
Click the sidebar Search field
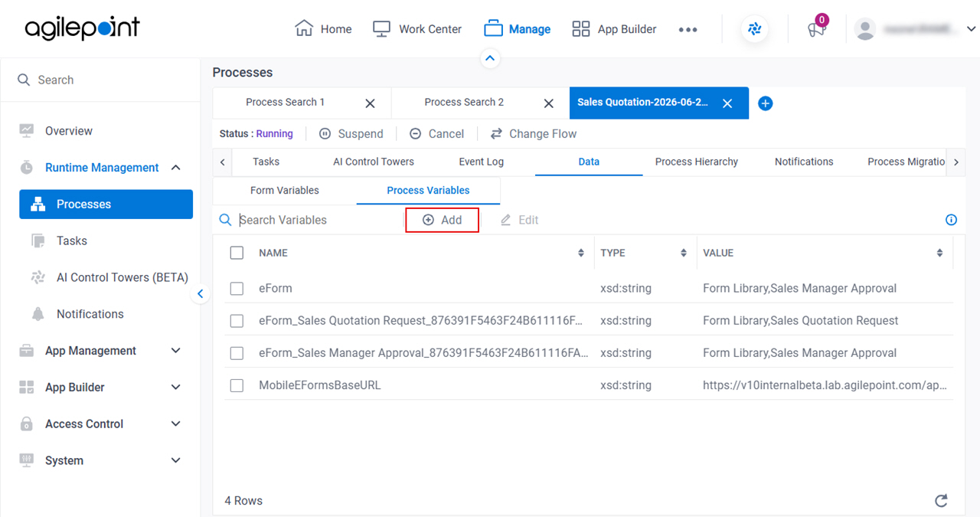click(100, 80)
